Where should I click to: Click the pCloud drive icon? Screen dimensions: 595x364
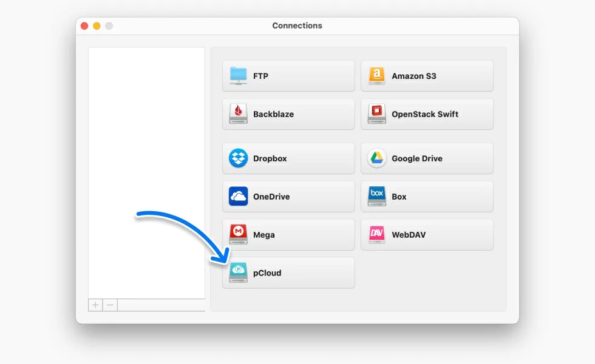point(238,273)
